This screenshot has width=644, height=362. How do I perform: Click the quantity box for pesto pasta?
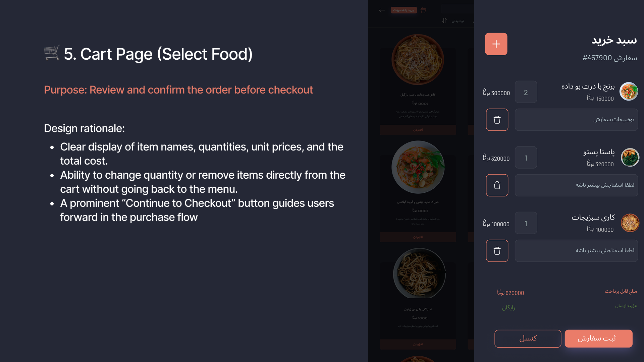(526, 158)
